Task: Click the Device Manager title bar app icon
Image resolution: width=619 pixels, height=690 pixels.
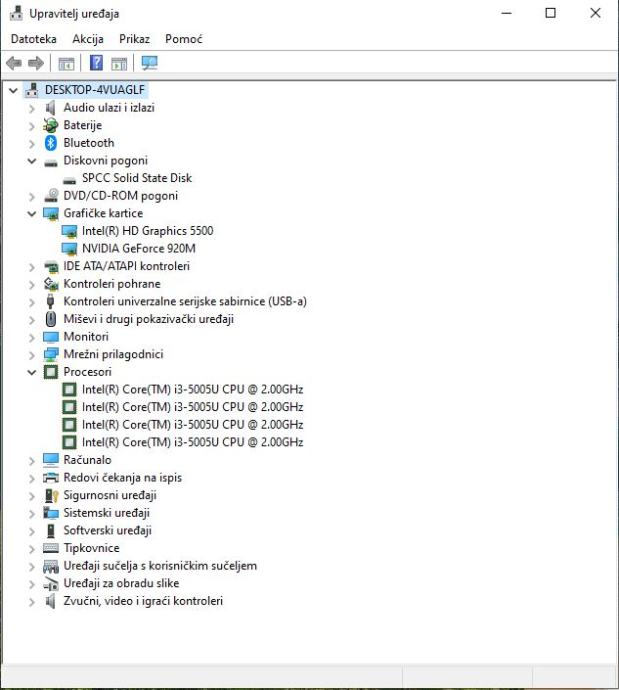Action: [x=16, y=13]
